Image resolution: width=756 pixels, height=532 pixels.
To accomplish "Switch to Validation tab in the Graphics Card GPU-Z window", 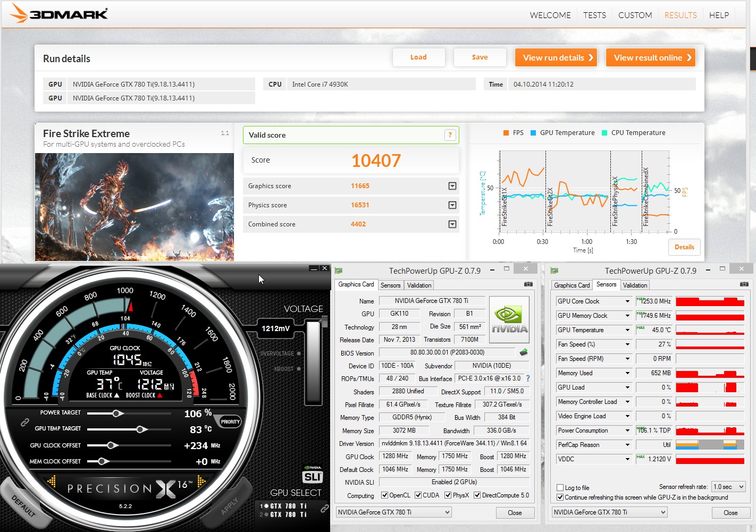I will click(x=419, y=285).
